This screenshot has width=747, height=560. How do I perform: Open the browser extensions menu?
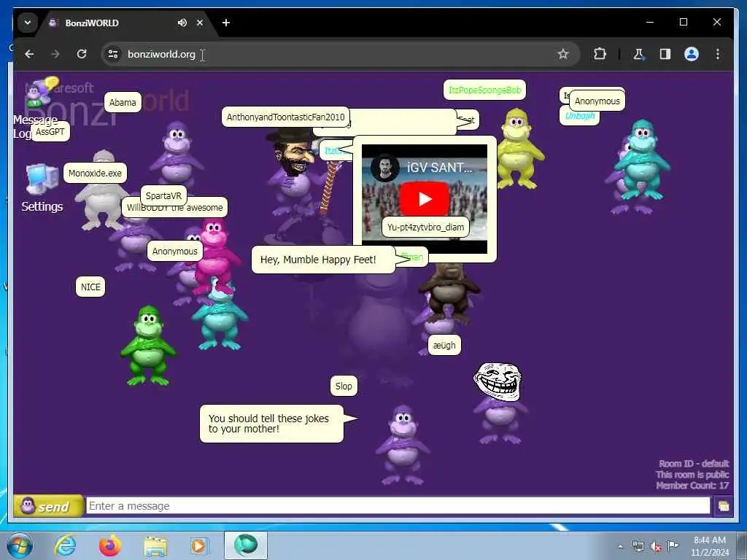600,54
